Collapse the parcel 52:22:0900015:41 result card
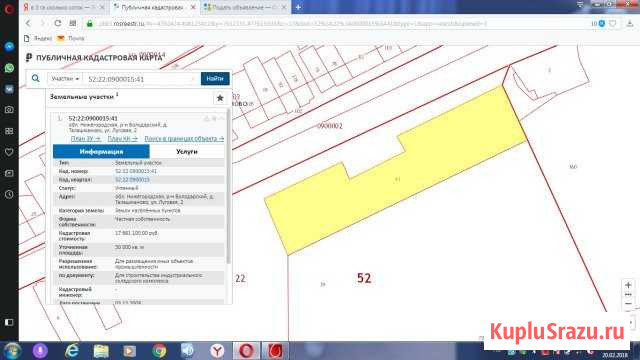The width and height of the screenshot is (640, 360). click(222, 119)
